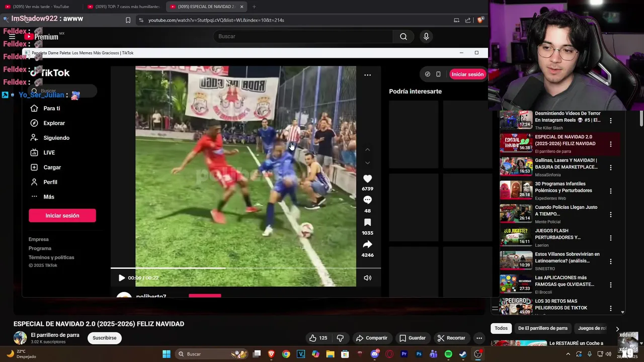Image resolution: width=644 pixels, height=362 pixels.
Task: Focus the YouTube Buscar search field
Action: [x=303, y=36]
